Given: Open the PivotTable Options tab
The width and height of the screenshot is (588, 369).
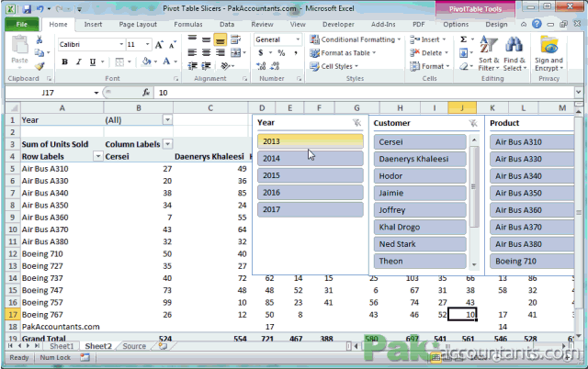Looking at the screenshot, I should click(456, 25).
